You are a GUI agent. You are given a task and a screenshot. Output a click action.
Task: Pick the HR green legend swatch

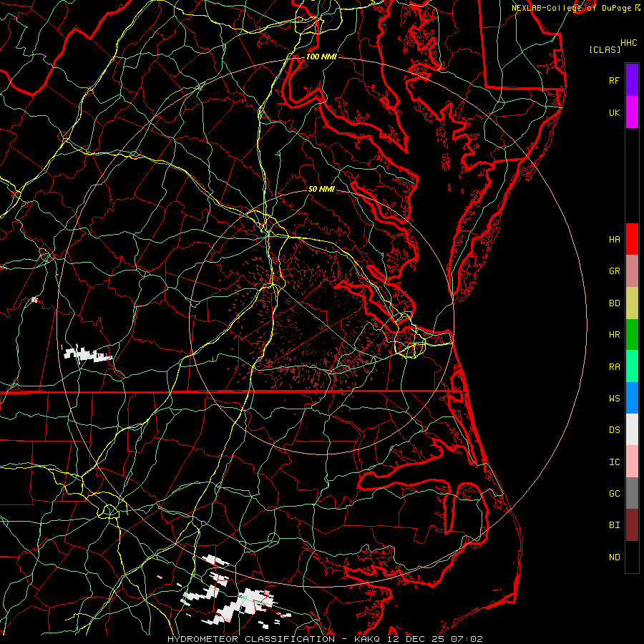pos(632,334)
